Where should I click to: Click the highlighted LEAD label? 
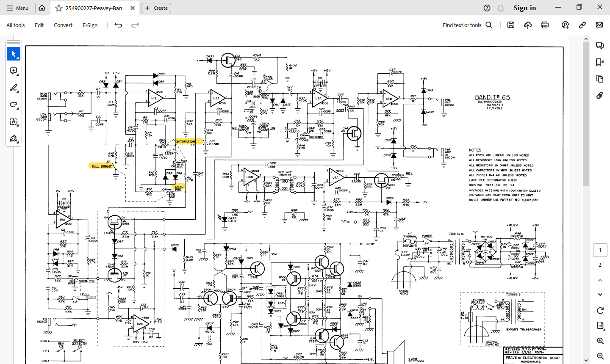click(x=179, y=187)
